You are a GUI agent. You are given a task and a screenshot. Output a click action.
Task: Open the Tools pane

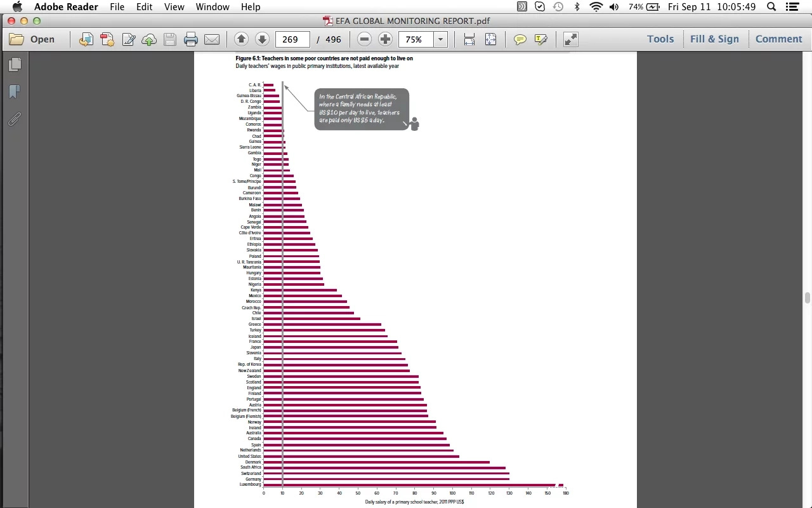coord(660,39)
